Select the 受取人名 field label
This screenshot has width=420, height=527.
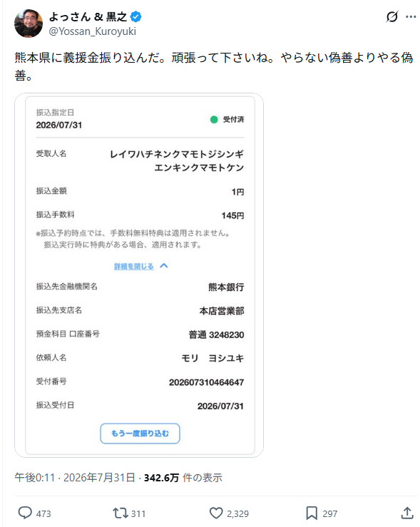51,153
